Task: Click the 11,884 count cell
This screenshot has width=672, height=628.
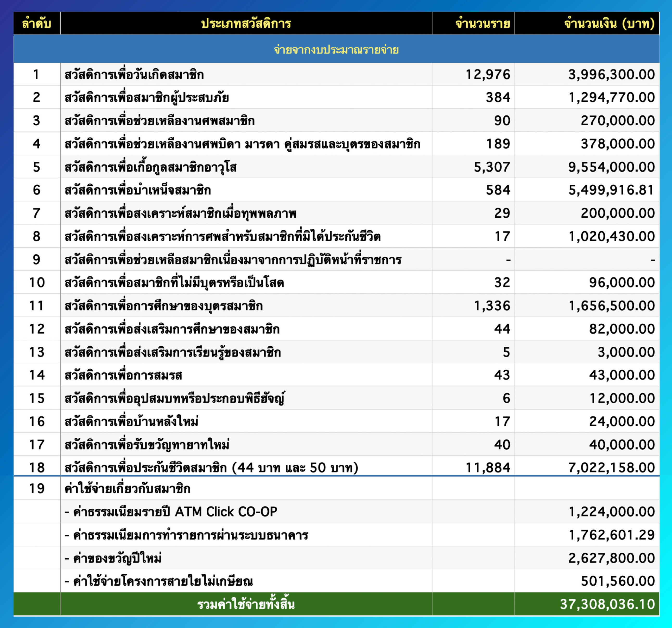Action: tap(487, 468)
